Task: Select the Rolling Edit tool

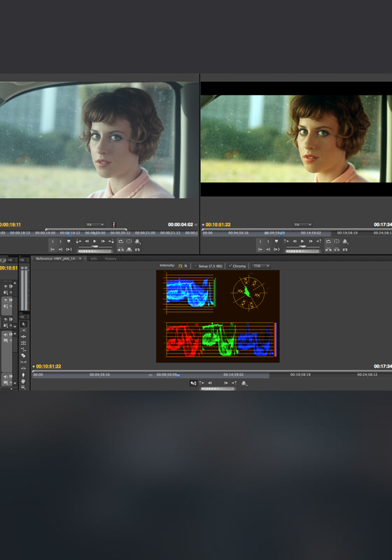Action: tap(24, 343)
